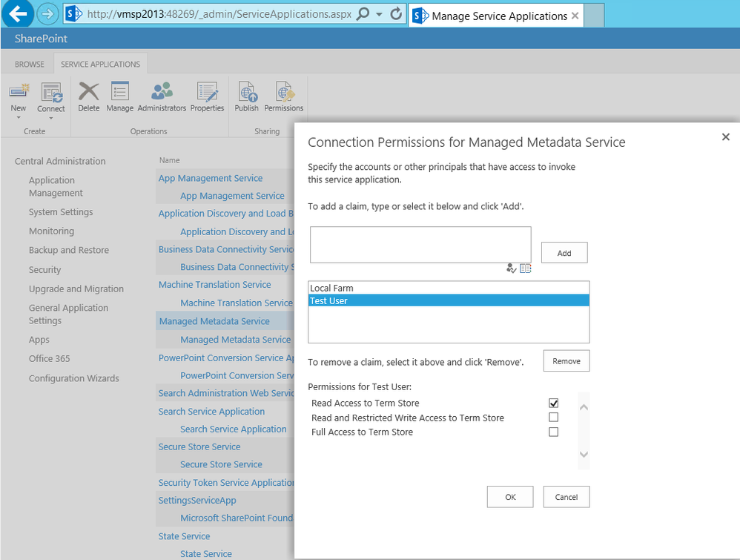The image size is (740, 560).
Task: Select Test User in the claims list
Action: click(x=449, y=301)
